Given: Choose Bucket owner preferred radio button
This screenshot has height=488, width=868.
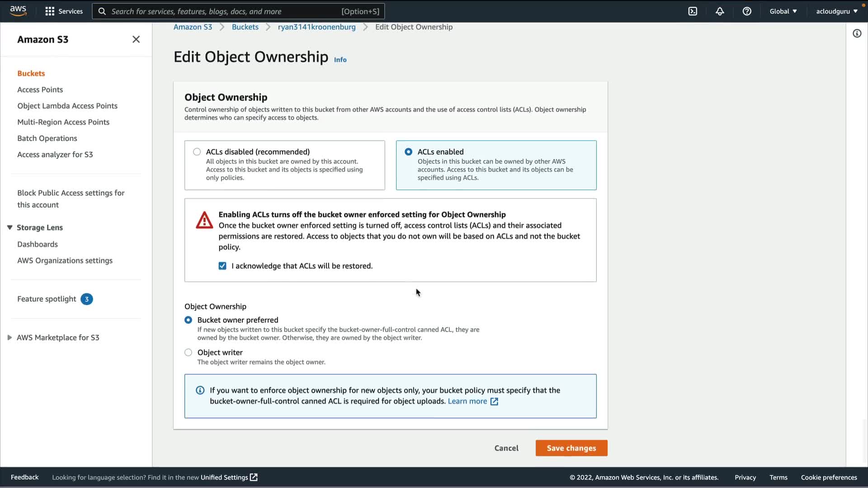Looking at the screenshot, I should (189, 320).
